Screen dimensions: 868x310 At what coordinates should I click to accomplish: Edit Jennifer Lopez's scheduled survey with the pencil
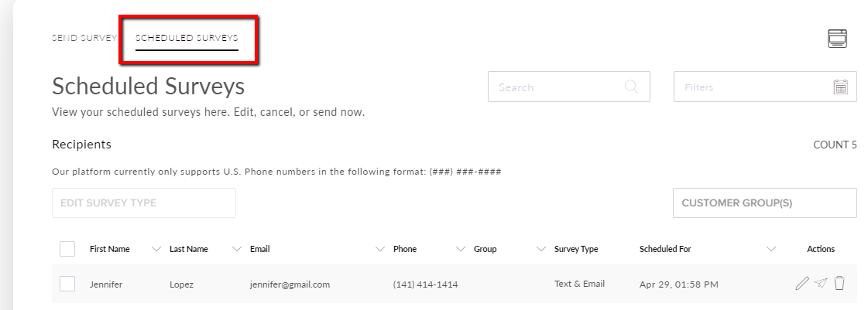(801, 284)
